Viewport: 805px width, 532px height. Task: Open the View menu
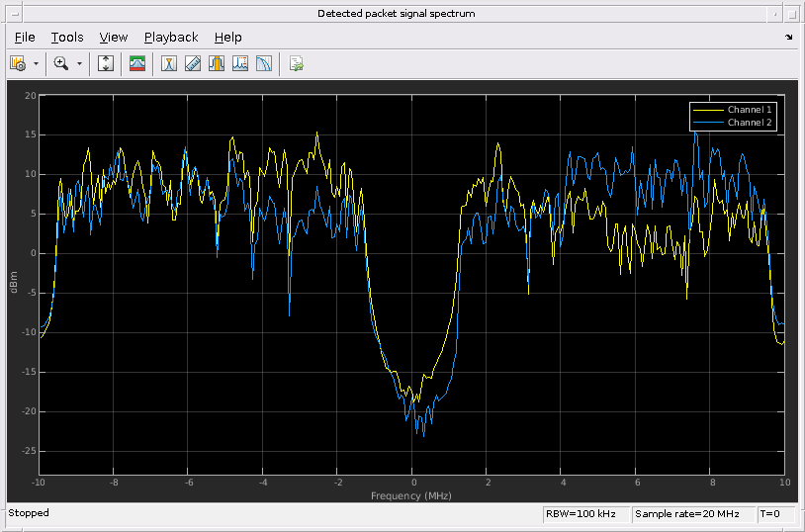point(114,37)
